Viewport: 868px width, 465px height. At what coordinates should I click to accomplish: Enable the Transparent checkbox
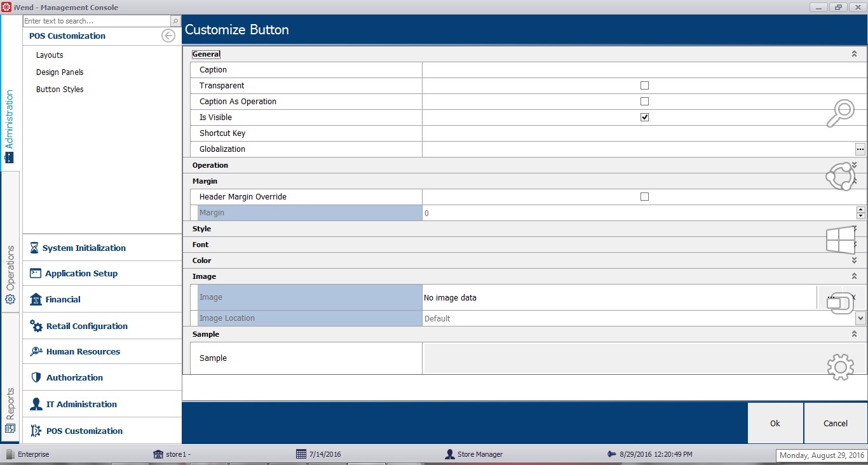click(644, 85)
